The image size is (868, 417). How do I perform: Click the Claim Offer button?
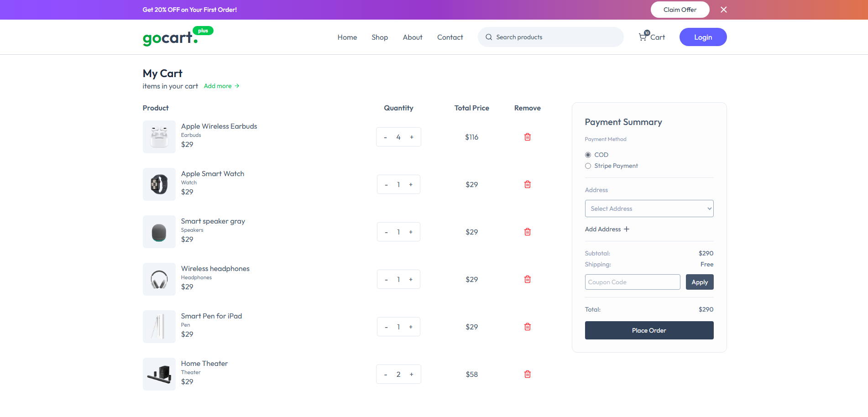pos(680,10)
